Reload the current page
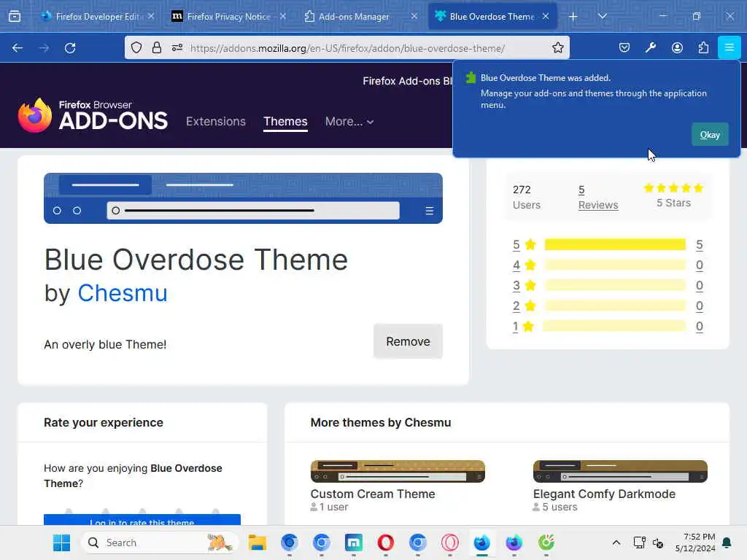 (70, 47)
